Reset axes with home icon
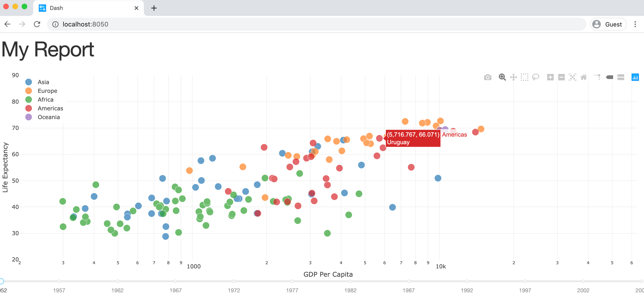The image size is (644, 305). tap(584, 77)
